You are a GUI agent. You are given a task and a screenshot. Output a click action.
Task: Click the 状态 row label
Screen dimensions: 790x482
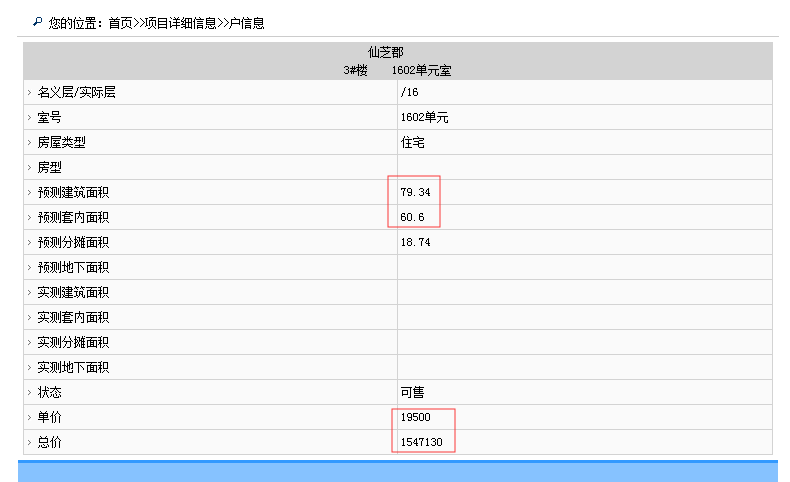pyautogui.click(x=49, y=392)
